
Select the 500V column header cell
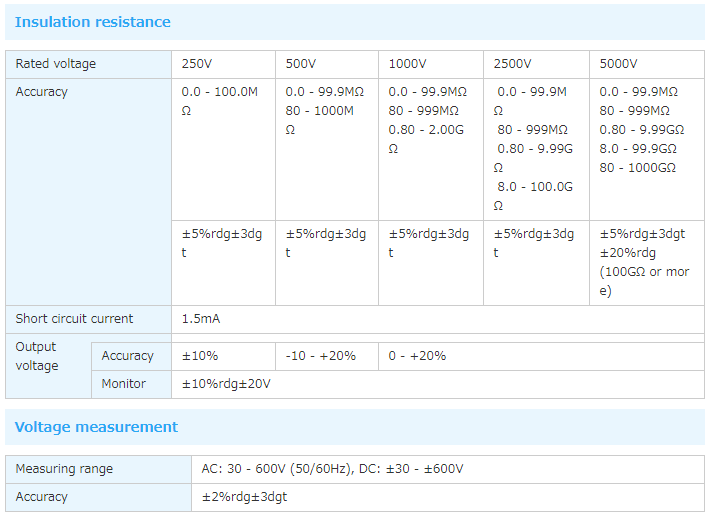pyautogui.click(x=301, y=64)
